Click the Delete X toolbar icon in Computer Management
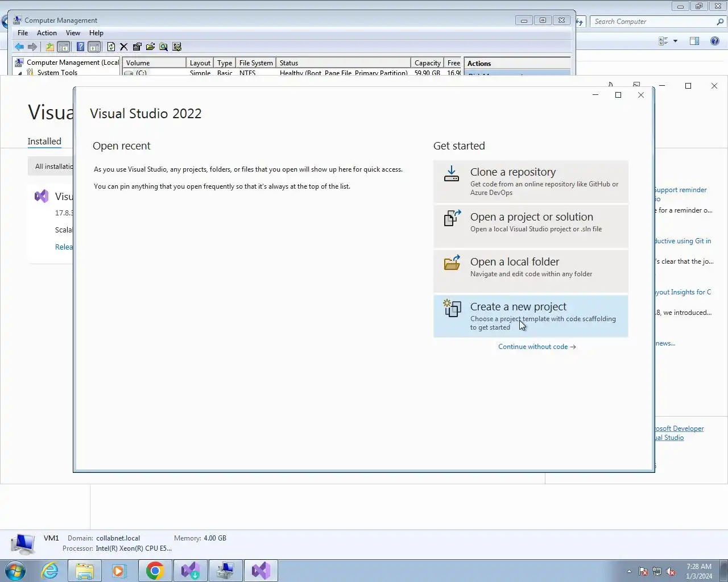Image resolution: width=728 pixels, height=582 pixels. pyautogui.click(x=123, y=47)
